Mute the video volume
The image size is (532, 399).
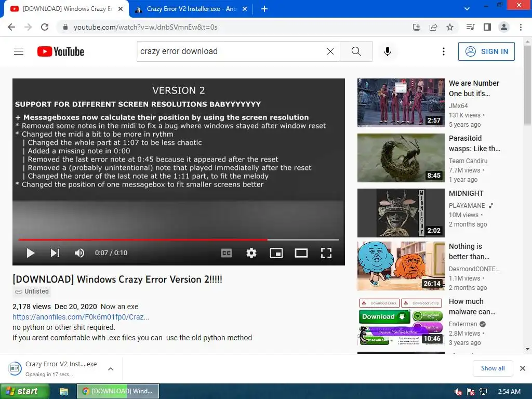pos(79,253)
